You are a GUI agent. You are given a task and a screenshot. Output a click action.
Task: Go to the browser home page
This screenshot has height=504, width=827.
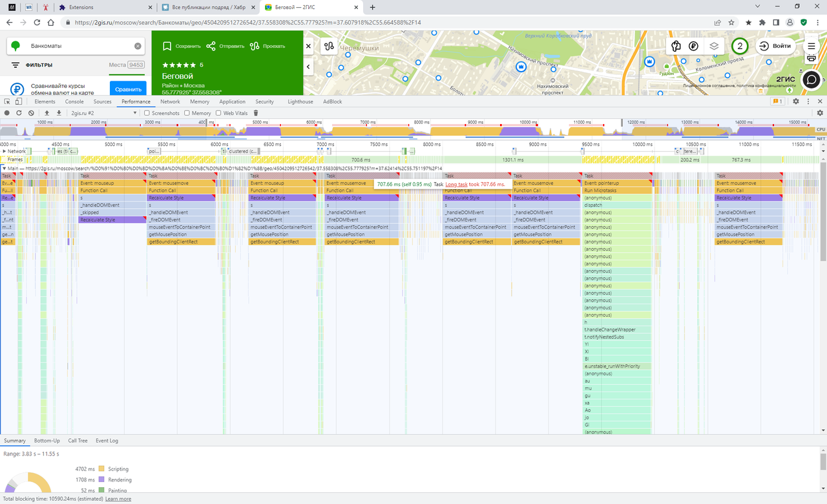52,22
